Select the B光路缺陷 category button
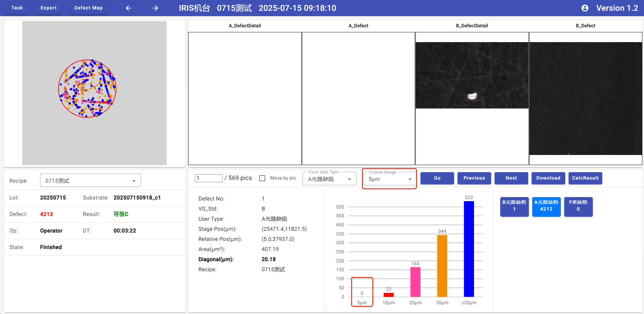This screenshot has width=644, height=314. point(514,207)
